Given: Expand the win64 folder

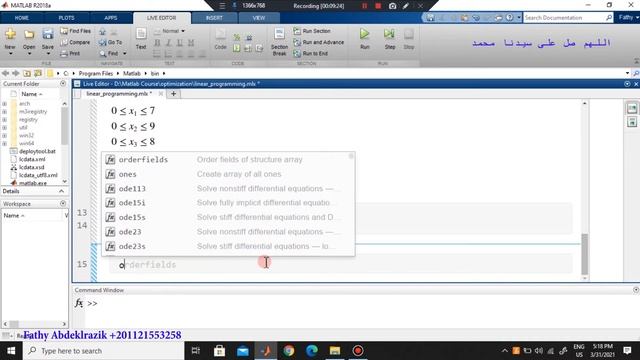Looking at the screenshot, I should click(4, 143).
